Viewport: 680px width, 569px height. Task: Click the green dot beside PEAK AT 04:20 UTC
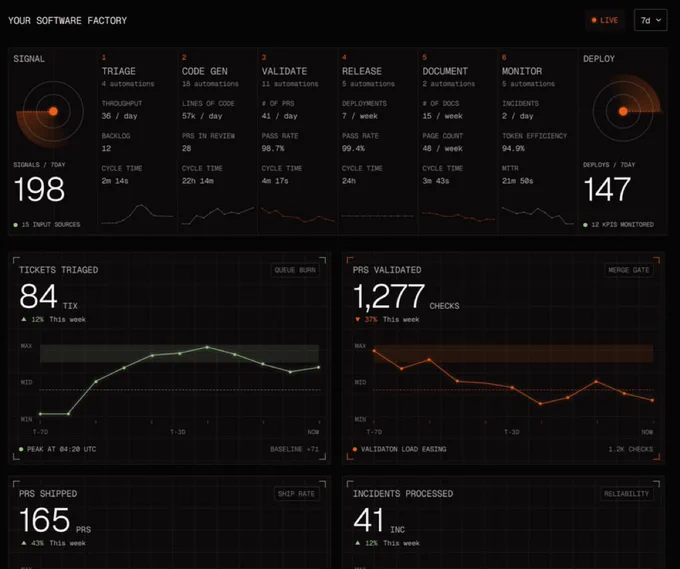[21, 449]
